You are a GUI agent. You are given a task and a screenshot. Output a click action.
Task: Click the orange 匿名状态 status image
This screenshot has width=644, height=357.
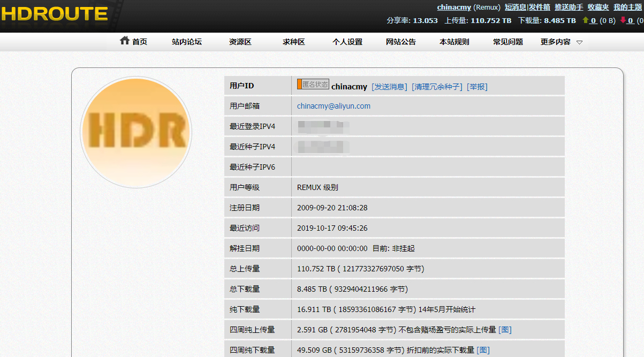(313, 84)
